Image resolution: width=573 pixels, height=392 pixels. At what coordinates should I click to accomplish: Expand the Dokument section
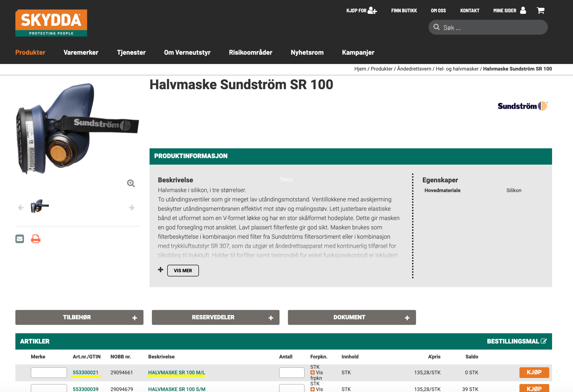(351, 317)
